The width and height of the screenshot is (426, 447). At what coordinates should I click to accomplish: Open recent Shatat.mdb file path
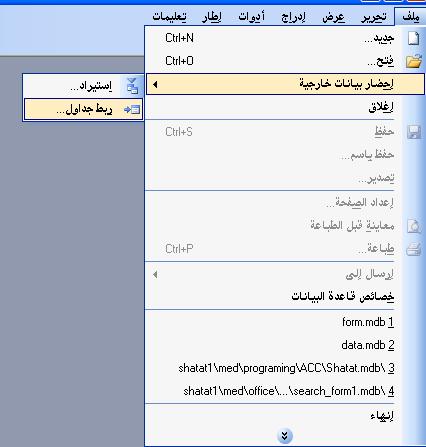pos(286,368)
